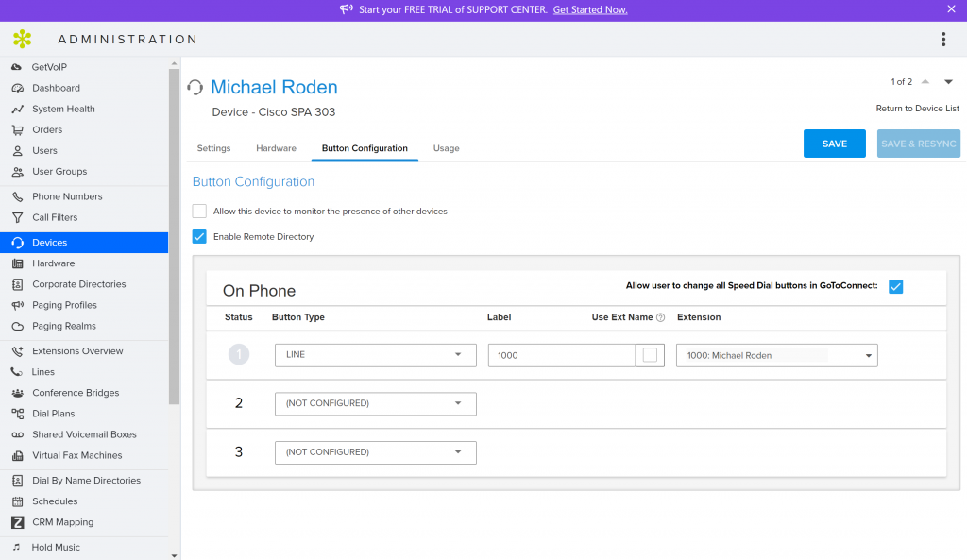
Task: Open Extension dropdown 1000: Michael Roden
Action: pyautogui.click(x=777, y=355)
